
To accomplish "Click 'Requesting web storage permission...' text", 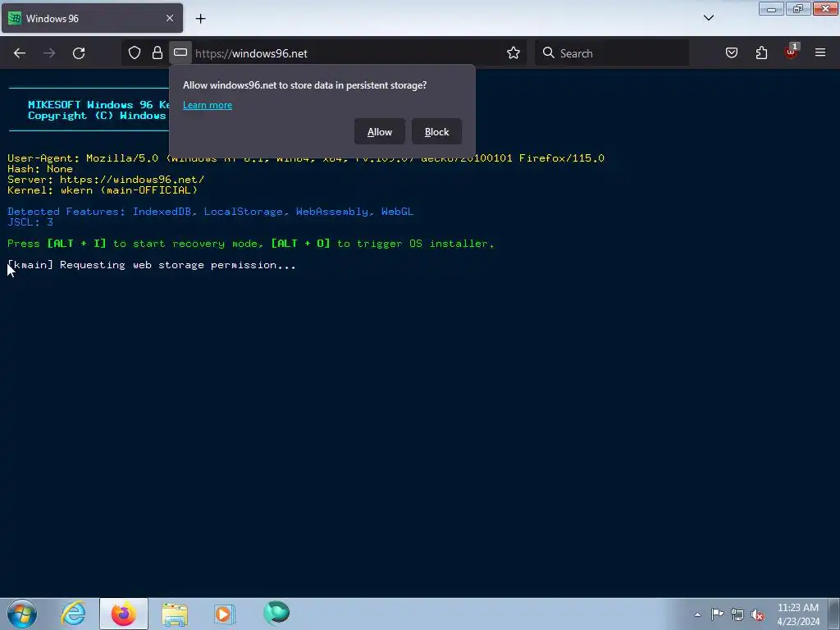I will tap(178, 265).
